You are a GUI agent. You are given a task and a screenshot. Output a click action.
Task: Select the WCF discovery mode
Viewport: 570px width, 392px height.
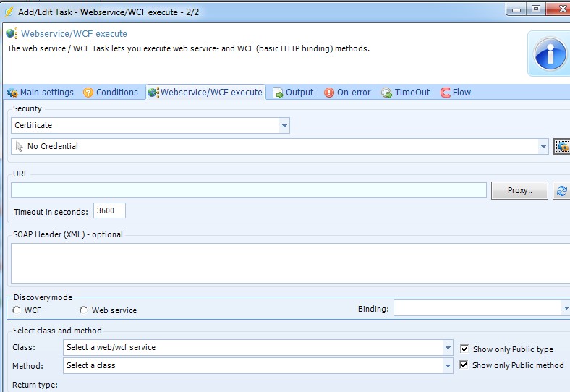[17, 310]
